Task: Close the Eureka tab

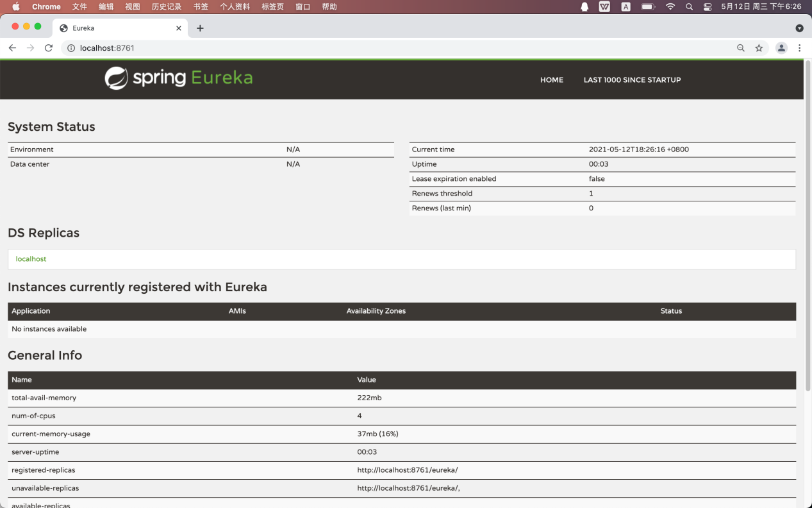Action: [179, 28]
